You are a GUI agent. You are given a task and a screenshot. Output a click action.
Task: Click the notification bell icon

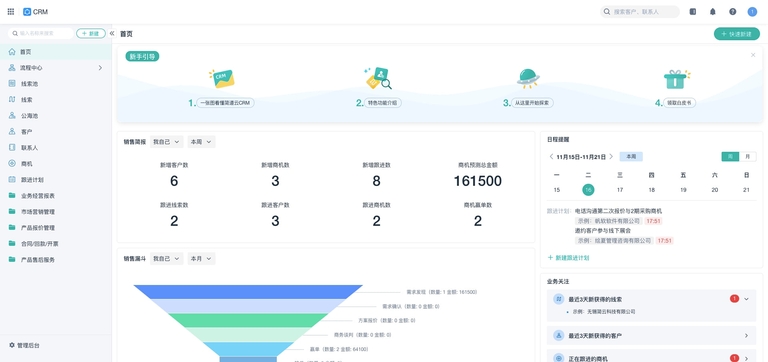click(x=713, y=12)
